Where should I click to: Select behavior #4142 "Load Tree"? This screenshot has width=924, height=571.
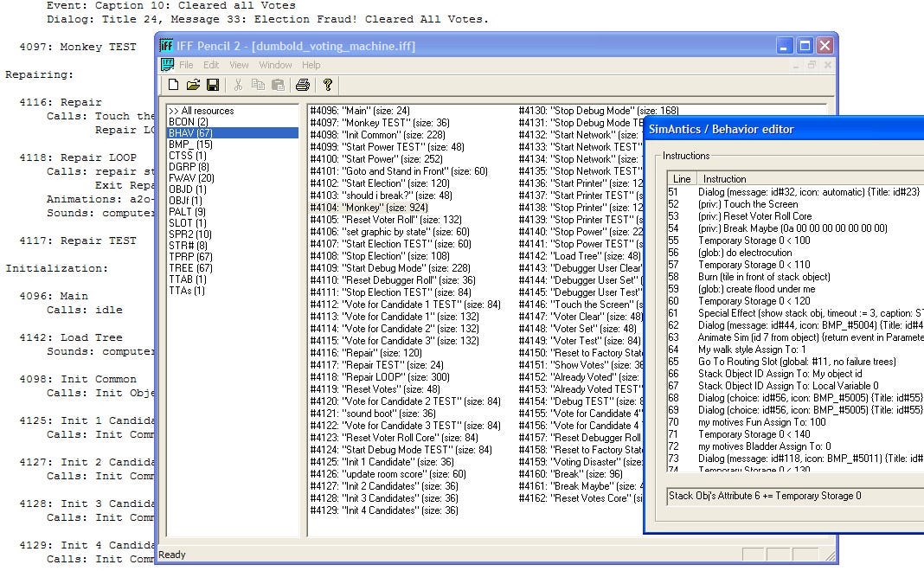tap(580, 256)
